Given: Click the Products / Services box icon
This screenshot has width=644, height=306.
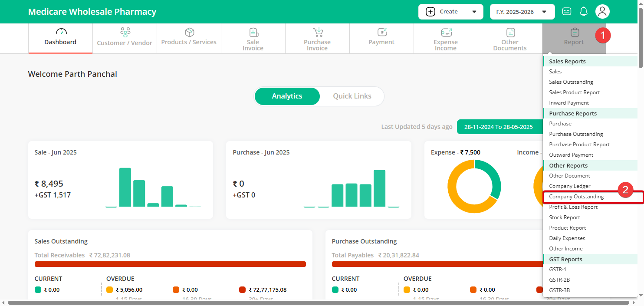Looking at the screenshot, I should point(189,32).
